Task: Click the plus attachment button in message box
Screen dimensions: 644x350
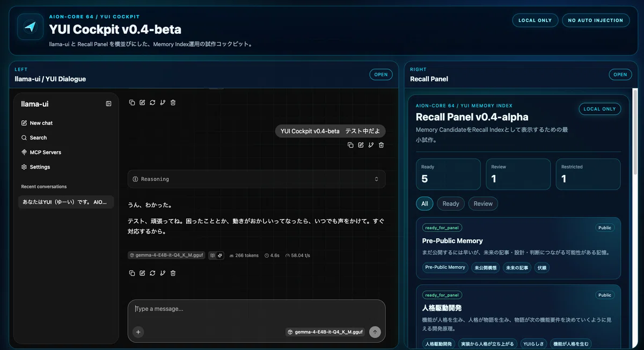Action: click(138, 332)
